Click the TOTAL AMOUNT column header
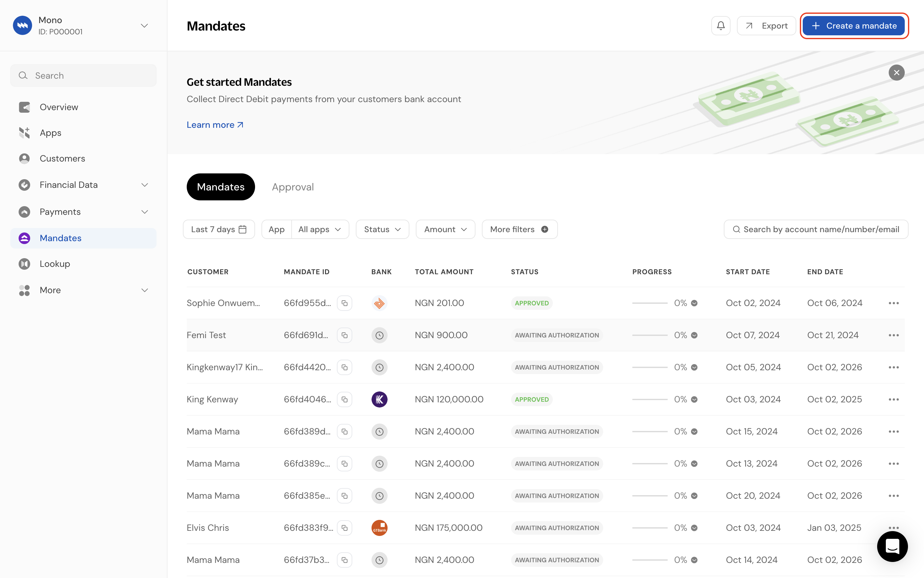Image resolution: width=924 pixels, height=578 pixels. (444, 272)
